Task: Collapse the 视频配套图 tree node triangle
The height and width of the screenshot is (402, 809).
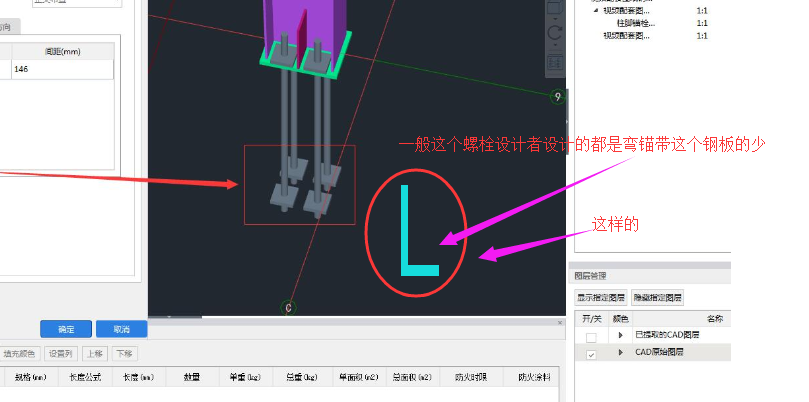Action: pyautogui.click(x=596, y=10)
